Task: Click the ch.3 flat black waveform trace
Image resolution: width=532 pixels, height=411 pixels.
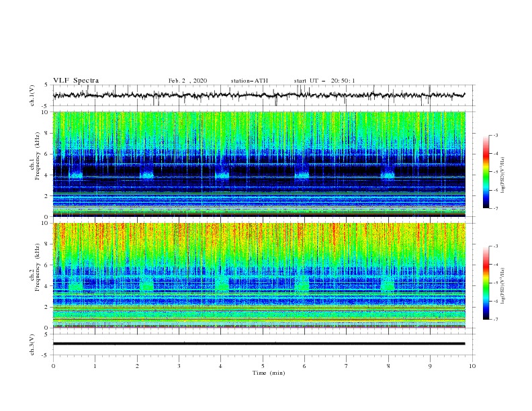Action: 259,344
